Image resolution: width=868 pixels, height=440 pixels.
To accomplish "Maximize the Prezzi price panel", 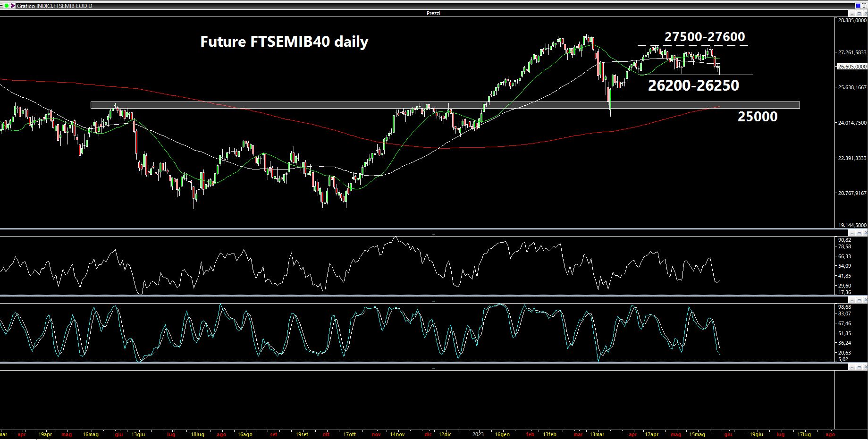I will coord(859,13).
